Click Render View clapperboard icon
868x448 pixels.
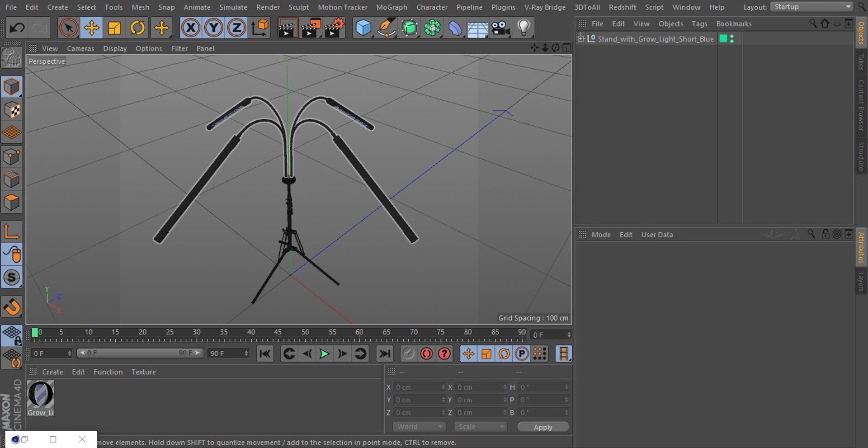(287, 28)
